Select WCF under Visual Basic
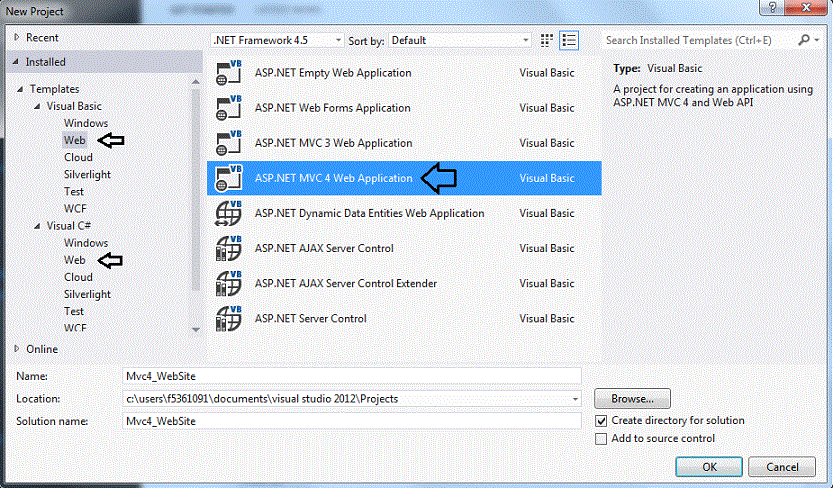Viewport: 833px width, 488px height. (75, 209)
